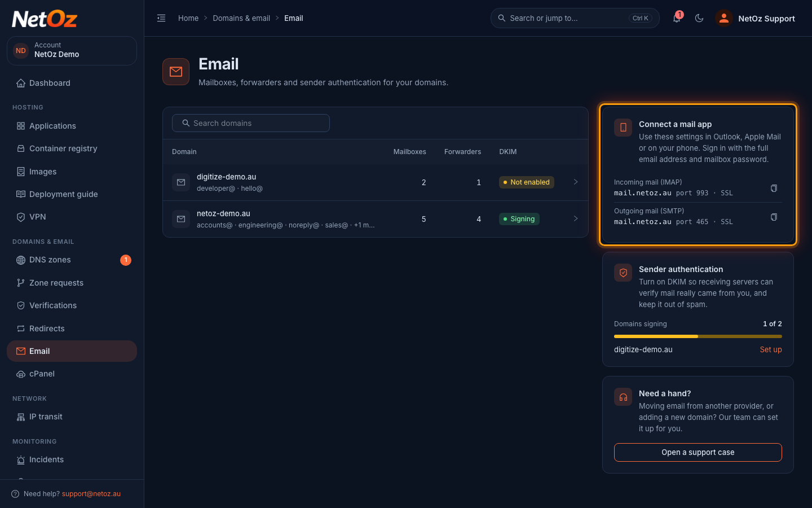
Task: Click the Forwarders column header
Action: [x=463, y=152]
